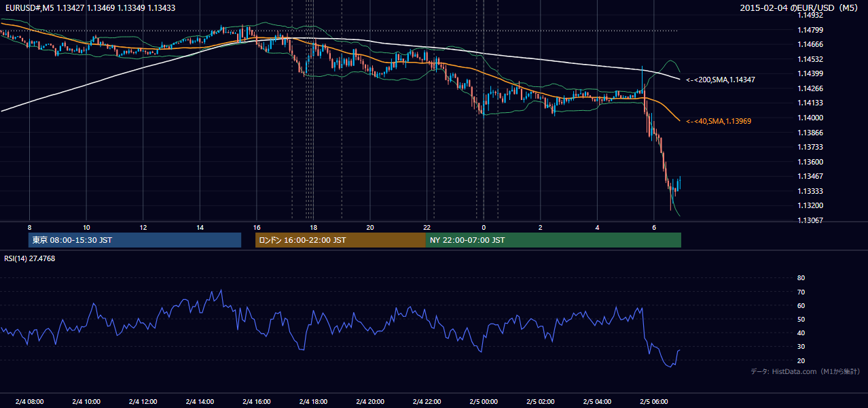This screenshot has width=868, height=408.
Task: Click the bottom time label 2/4 16:00
Action: [x=256, y=402]
